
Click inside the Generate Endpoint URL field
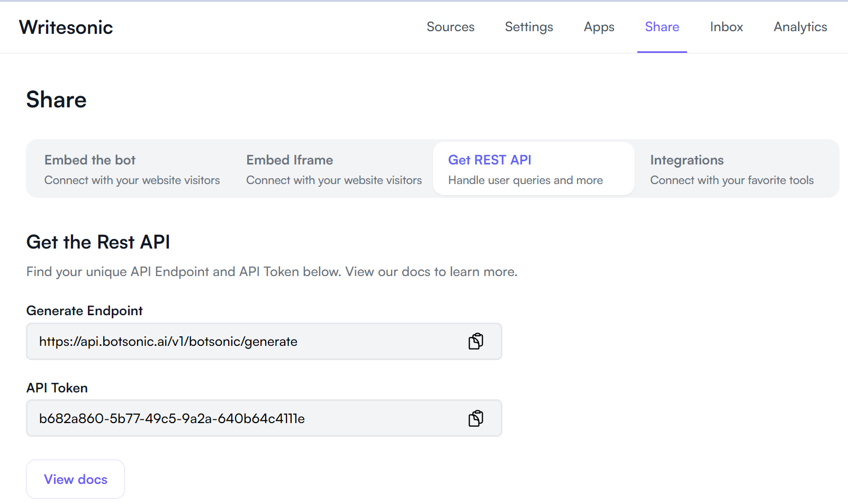point(238,342)
